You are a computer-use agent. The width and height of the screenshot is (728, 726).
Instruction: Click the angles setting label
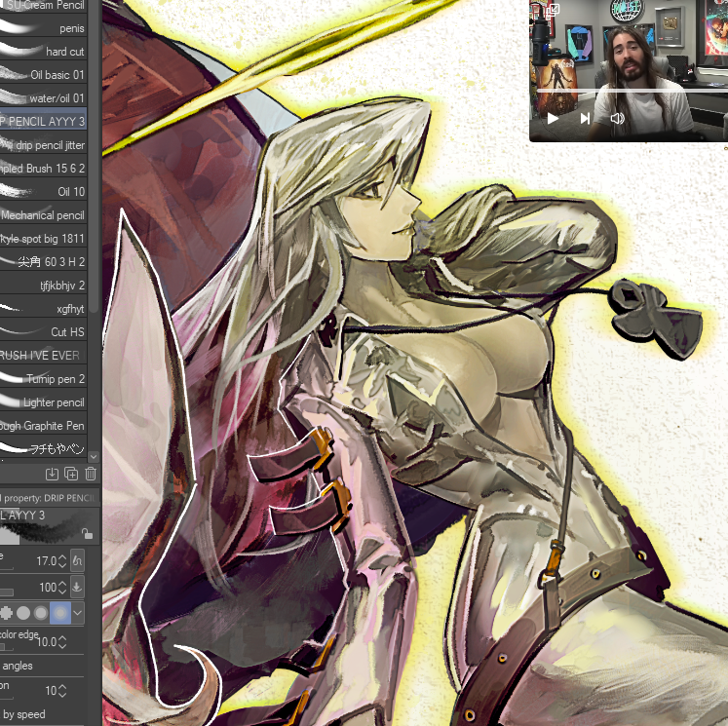point(18,666)
